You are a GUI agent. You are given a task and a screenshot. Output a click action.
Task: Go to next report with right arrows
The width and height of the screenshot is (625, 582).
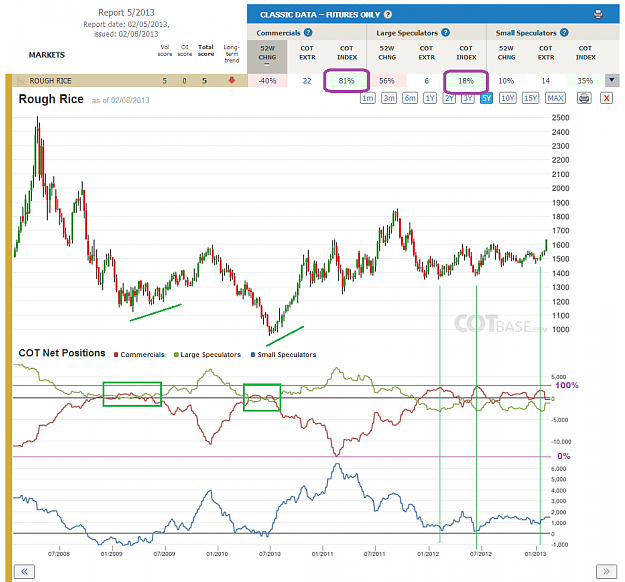(606, 572)
